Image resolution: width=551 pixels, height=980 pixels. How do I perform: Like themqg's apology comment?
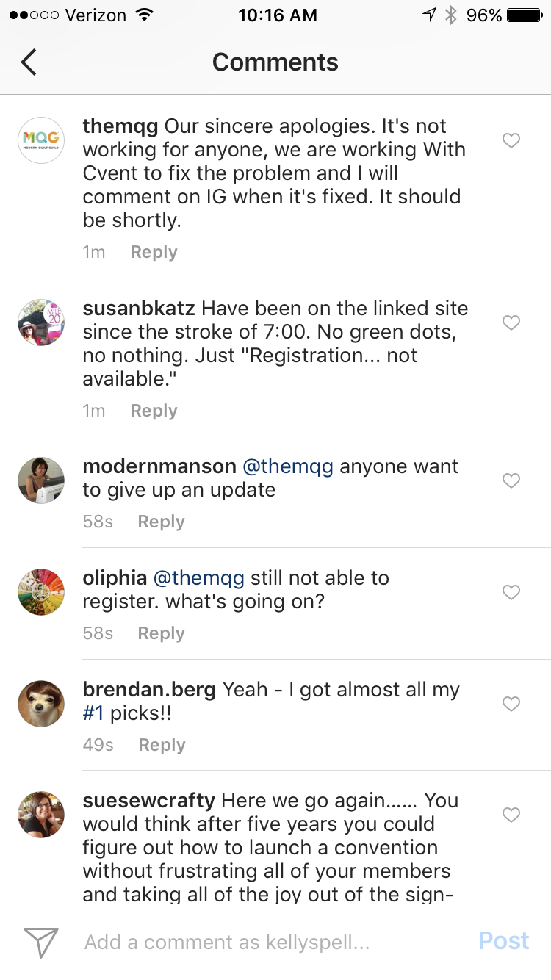(511, 140)
